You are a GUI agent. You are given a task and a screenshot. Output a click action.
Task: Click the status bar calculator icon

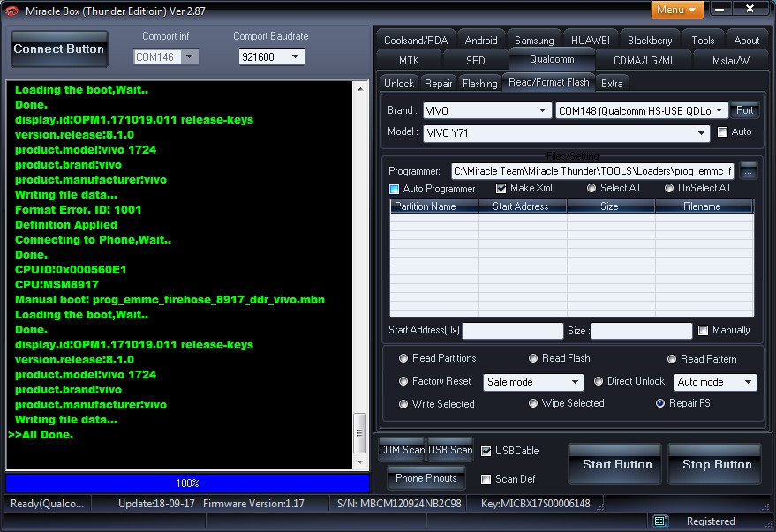pos(659,521)
